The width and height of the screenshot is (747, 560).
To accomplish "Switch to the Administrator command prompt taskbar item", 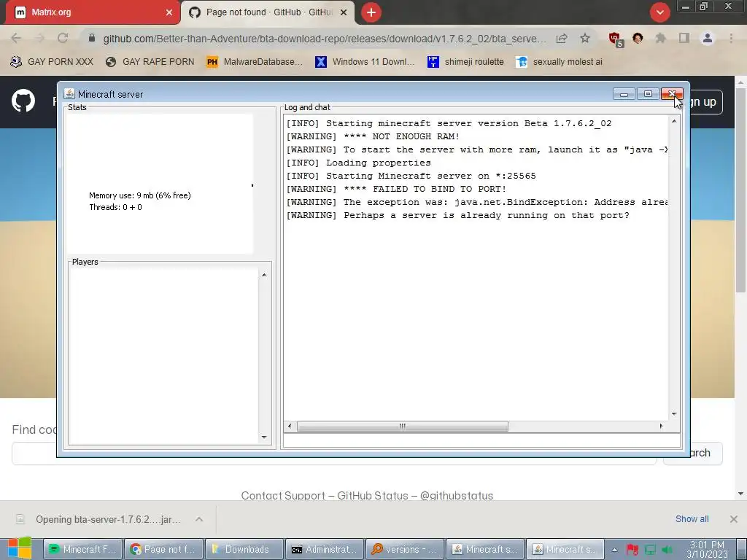I will pos(325,550).
